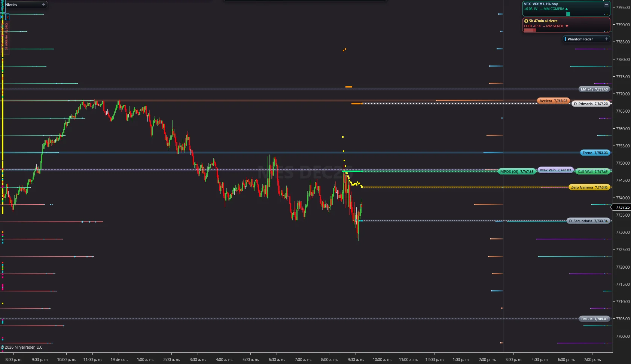Click the Niveles title text
631x364 pixels.
coord(11,4)
